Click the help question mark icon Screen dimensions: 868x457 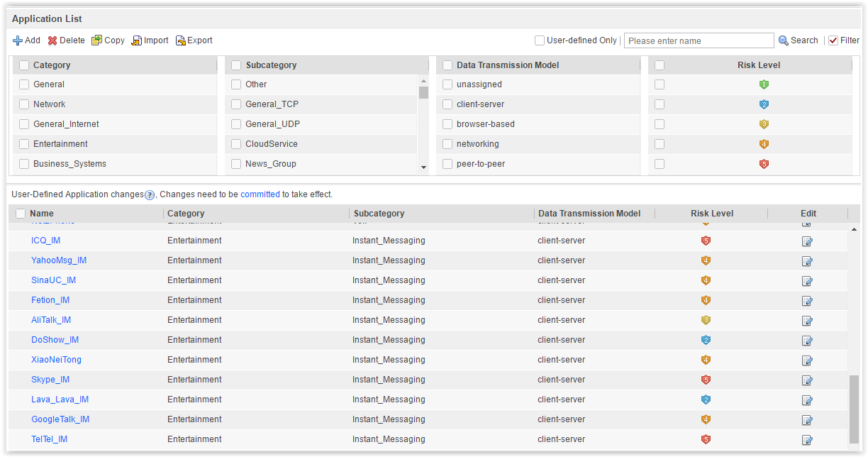pos(150,194)
